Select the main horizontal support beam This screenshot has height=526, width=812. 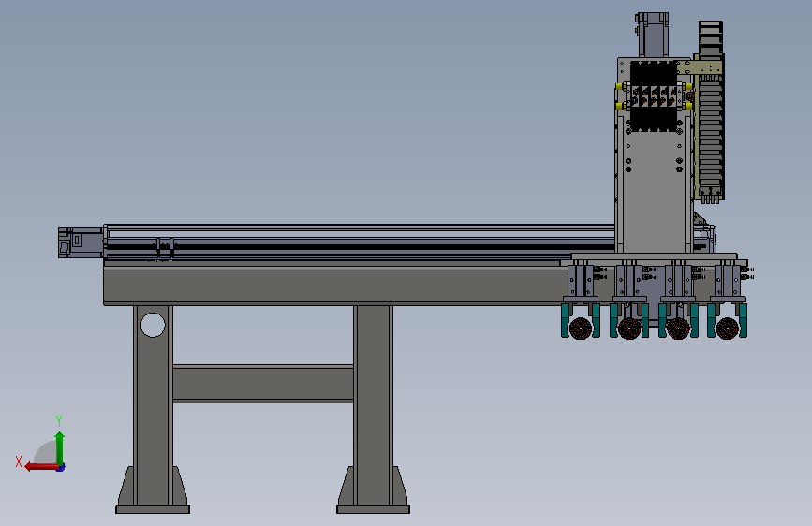coord(332,285)
